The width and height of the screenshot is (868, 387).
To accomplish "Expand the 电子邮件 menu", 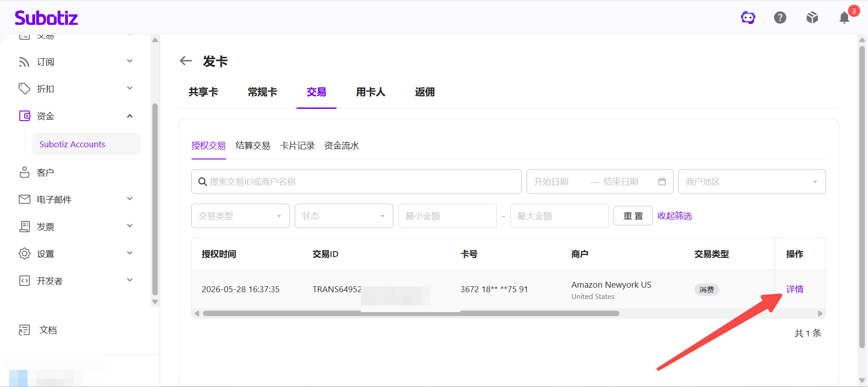I will [x=130, y=199].
